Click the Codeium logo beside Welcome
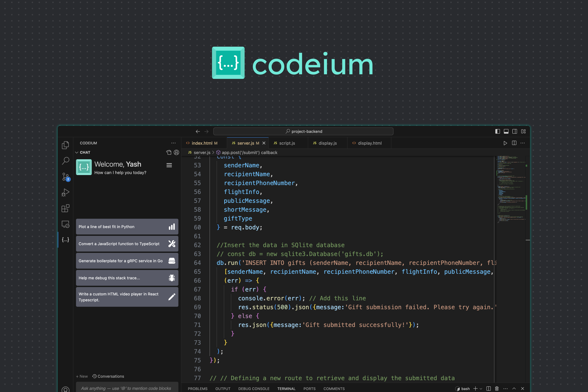 pyautogui.click(x=84, y=167)
